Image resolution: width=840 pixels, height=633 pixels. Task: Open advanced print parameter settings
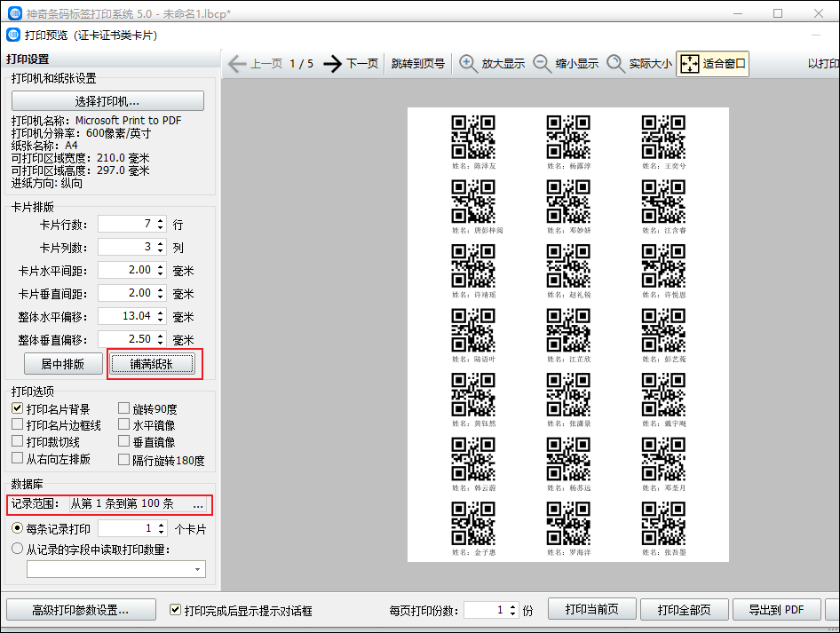pos(81,610)
